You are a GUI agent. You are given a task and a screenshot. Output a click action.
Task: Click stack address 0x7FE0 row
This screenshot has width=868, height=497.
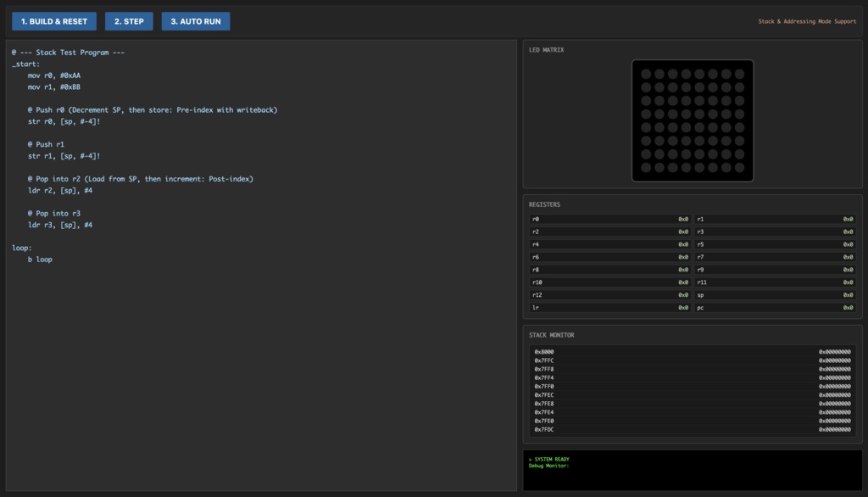(x=693, y=421)
